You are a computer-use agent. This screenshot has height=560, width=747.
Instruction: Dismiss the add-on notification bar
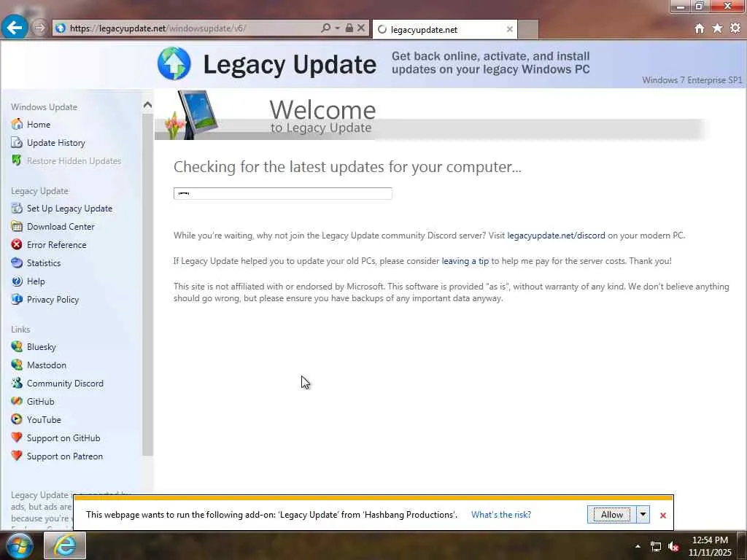tap(662, 516)
